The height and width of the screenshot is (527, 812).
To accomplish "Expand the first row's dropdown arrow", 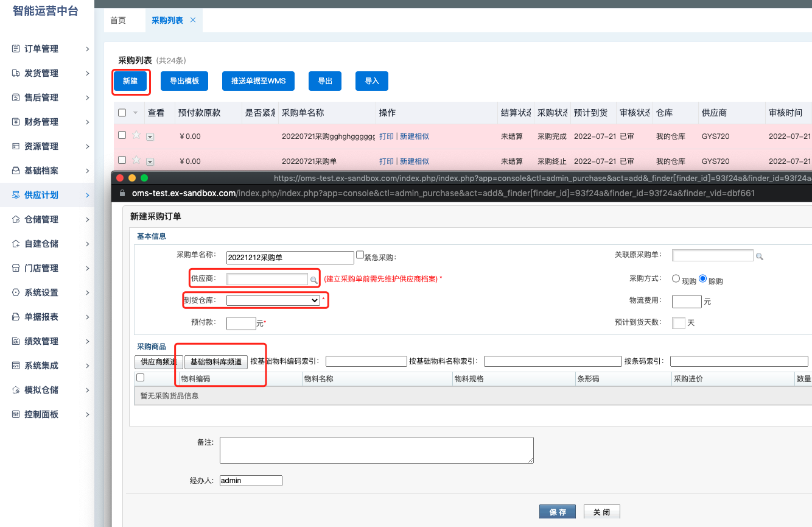I will coord(150,137).
